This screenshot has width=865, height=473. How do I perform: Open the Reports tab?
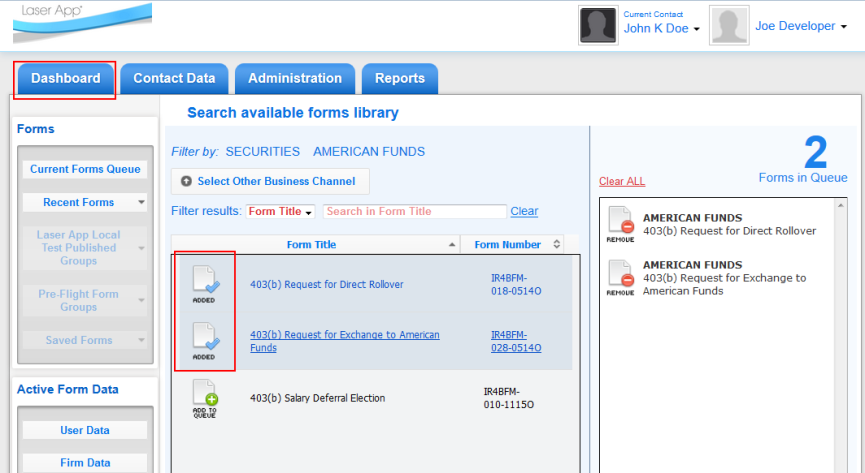click(400, 79)
